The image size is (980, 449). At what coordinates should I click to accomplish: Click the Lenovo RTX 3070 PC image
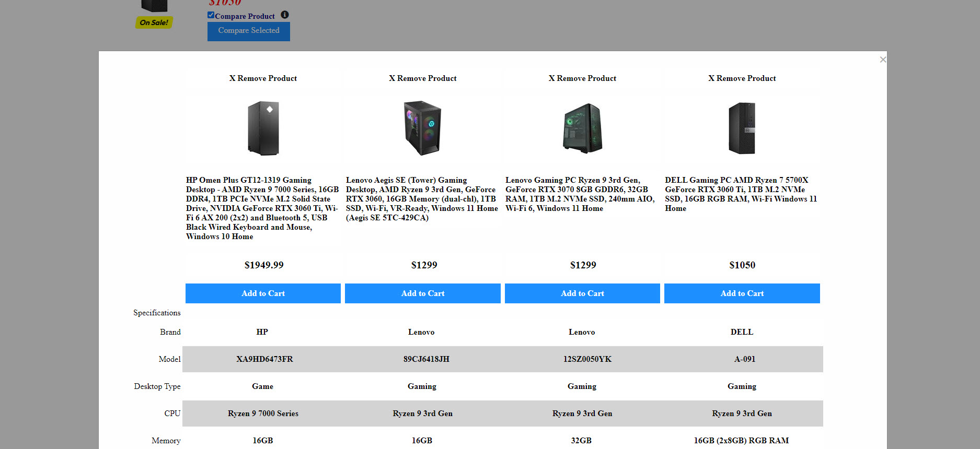(582, 128)
